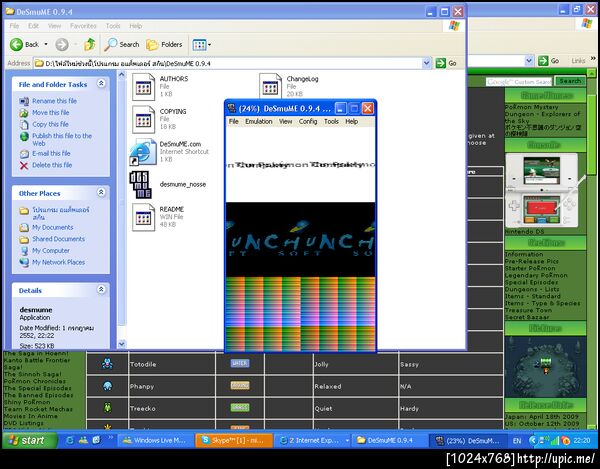Open the Views icon dropdown in toolbar
Screen dimensions: 600x469
(202, 45)
